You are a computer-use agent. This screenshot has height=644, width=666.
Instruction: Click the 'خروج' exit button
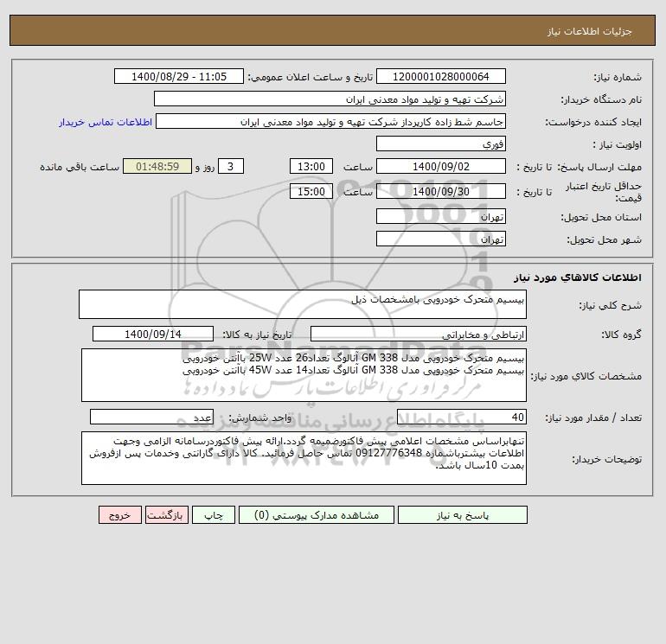(119, 515)
